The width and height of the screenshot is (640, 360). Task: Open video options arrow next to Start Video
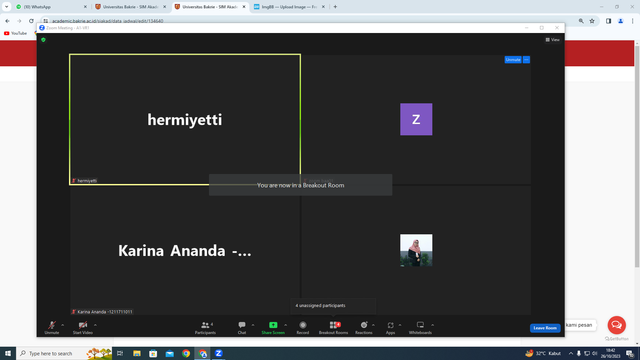coord(95,325)
